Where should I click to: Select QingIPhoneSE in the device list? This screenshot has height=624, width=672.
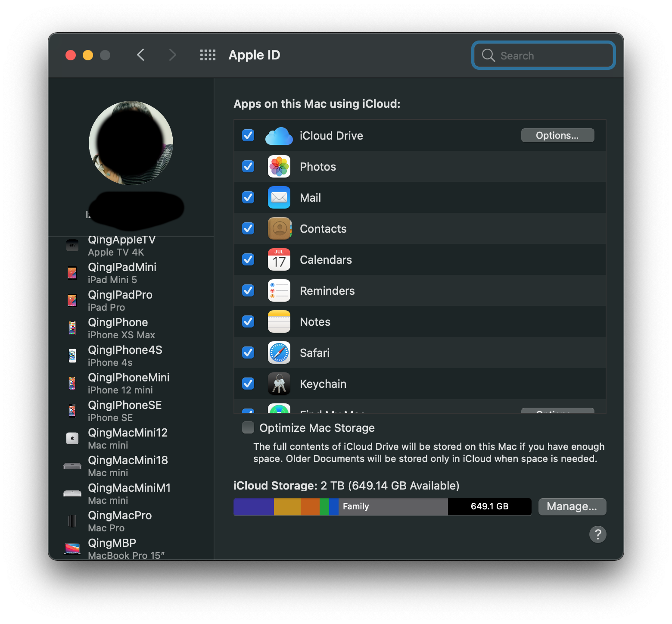[x=131, y=411]
